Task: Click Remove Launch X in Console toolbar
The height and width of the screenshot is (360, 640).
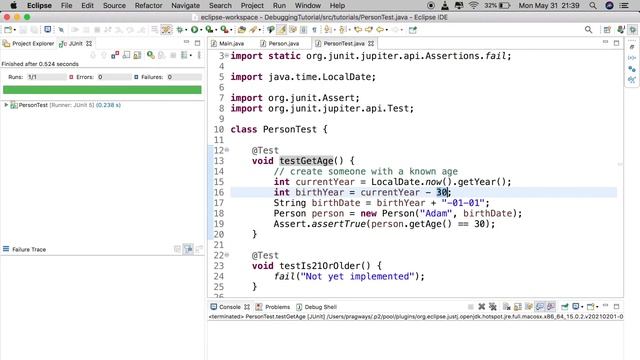Action: click(x=482, y=307)
